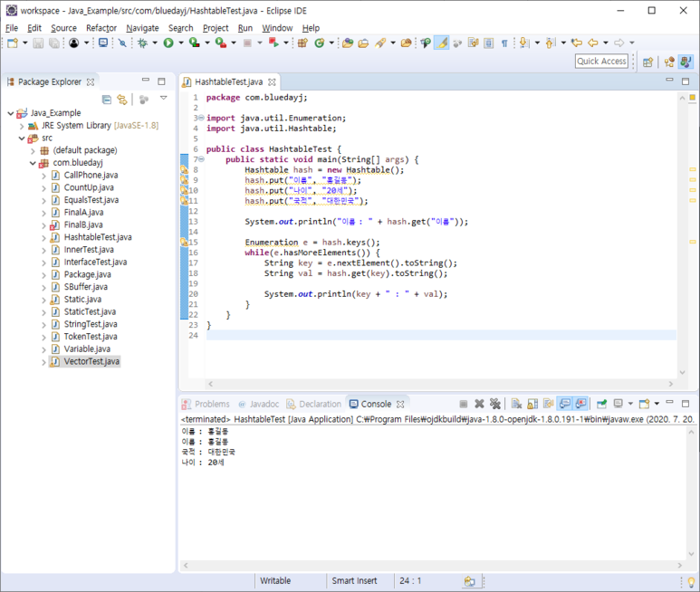700x592 pixels.
Task: Toggle Scroll Lock in Console
Action: [532, 404]
